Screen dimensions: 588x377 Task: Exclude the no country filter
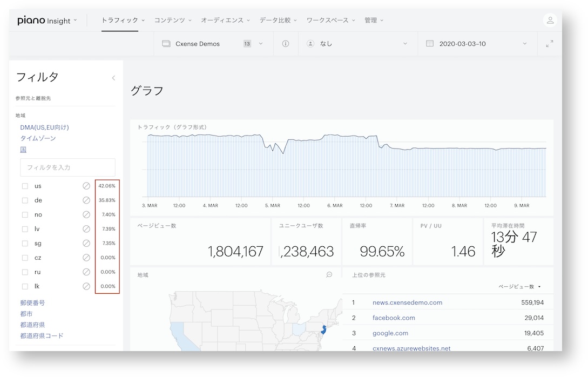point(86,214)
